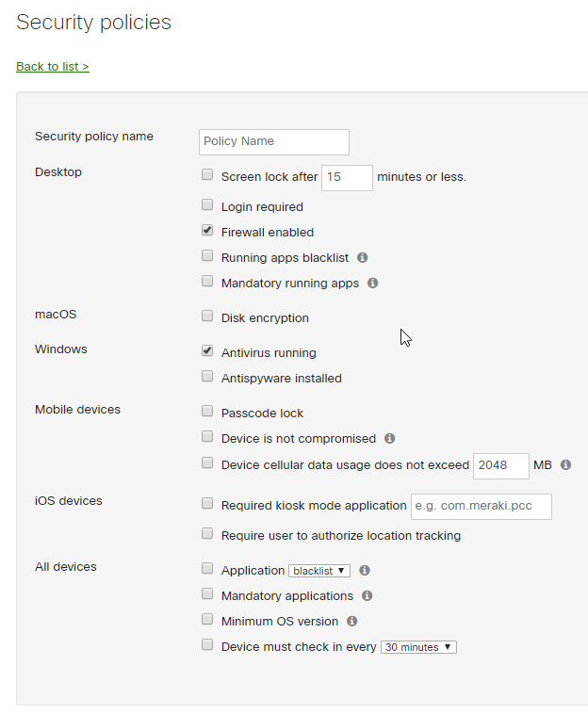Click info icon beside Mandatory applications
The height and width of the screenshot is (714, 588).
point(367,595)
